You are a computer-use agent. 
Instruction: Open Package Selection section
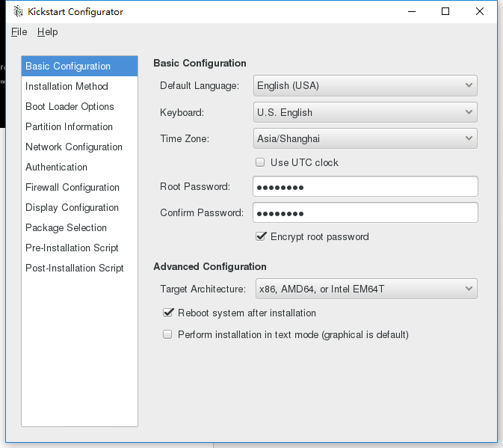[x=66, y=228]
